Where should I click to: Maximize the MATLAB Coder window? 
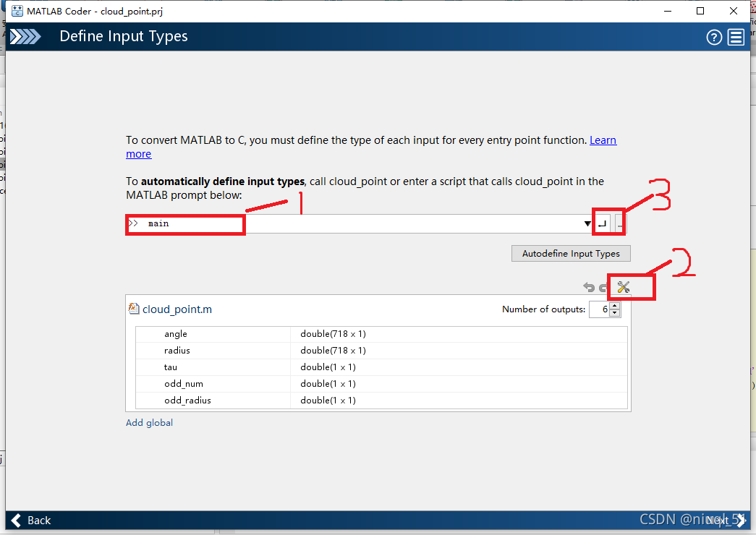700,11
